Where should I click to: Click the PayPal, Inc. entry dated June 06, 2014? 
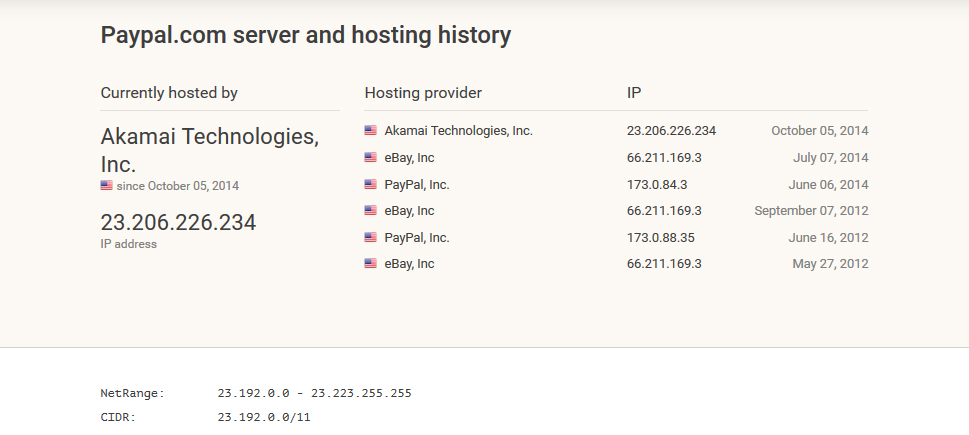pos(417,184)
